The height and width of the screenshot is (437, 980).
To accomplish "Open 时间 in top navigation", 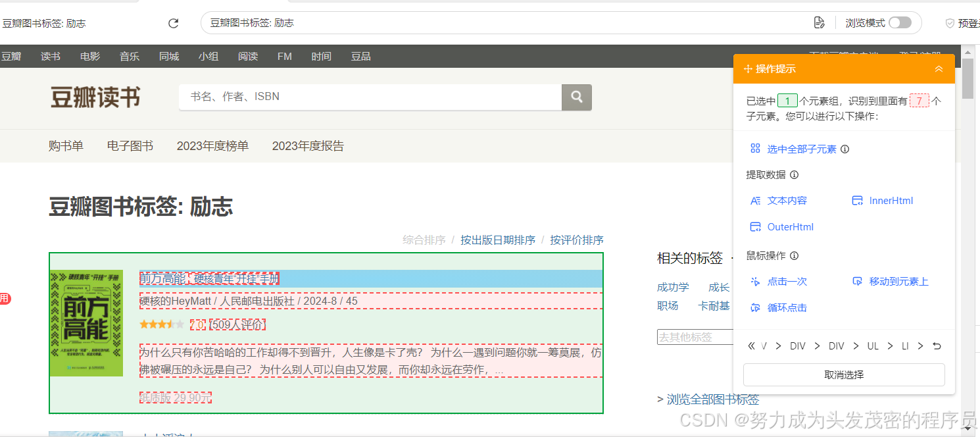I will [x=322, y=57].
